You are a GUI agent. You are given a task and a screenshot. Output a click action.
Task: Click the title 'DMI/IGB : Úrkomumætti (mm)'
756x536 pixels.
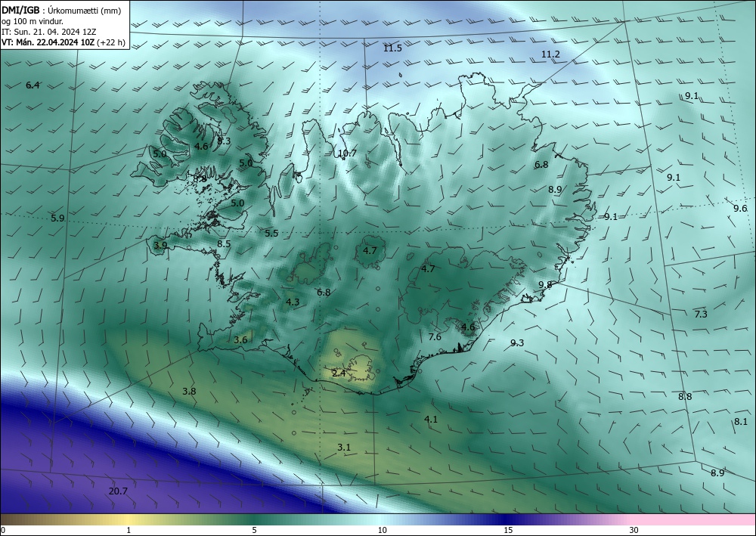(x=61, y=11)
